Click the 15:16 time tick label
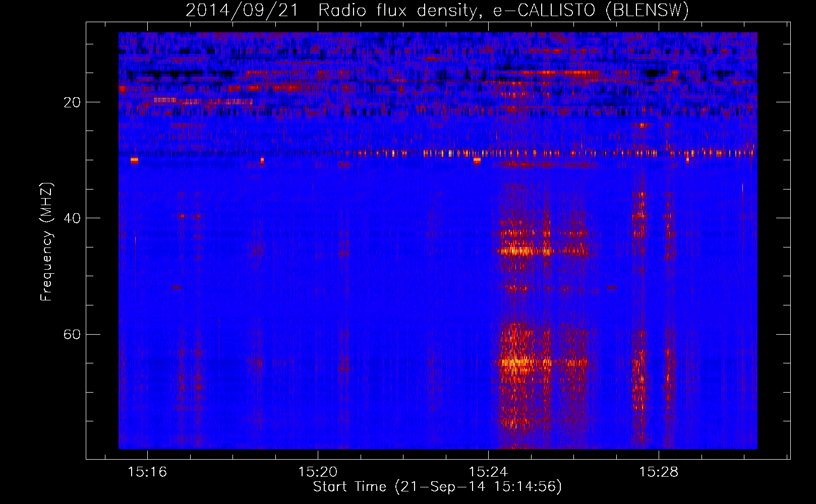This screenshot has width=816, height=504. click(x=147, y=472)
